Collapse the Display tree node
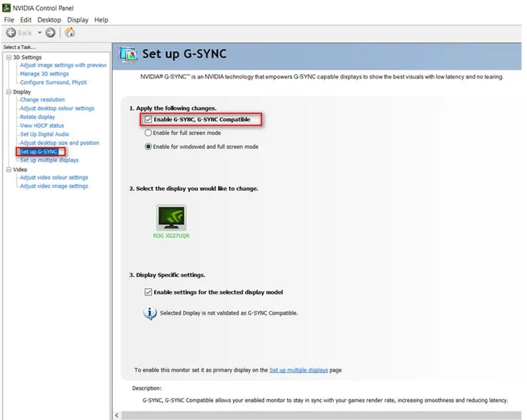Viewport: 527px width, 420px height. point(8,92)
